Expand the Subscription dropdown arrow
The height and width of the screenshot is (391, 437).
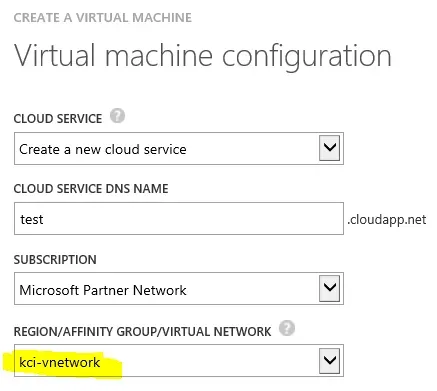click(329, 288)
